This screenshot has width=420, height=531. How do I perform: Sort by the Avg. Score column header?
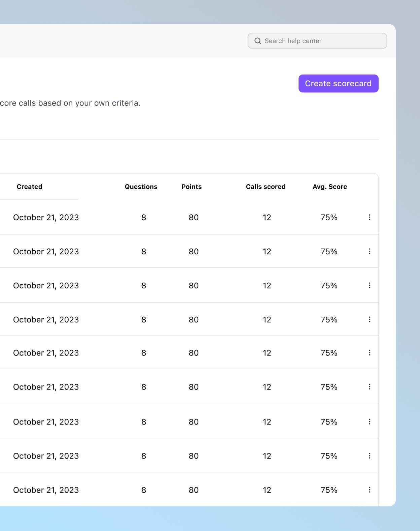(329, 187)
